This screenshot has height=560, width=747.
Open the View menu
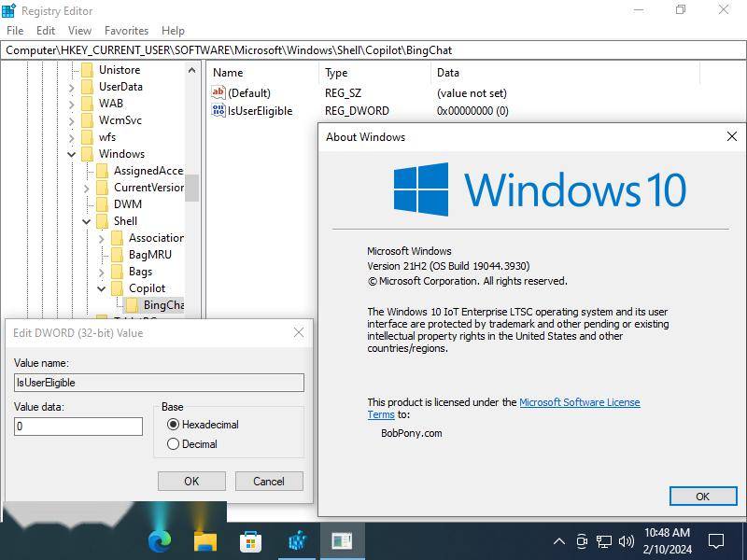[79, 31]
